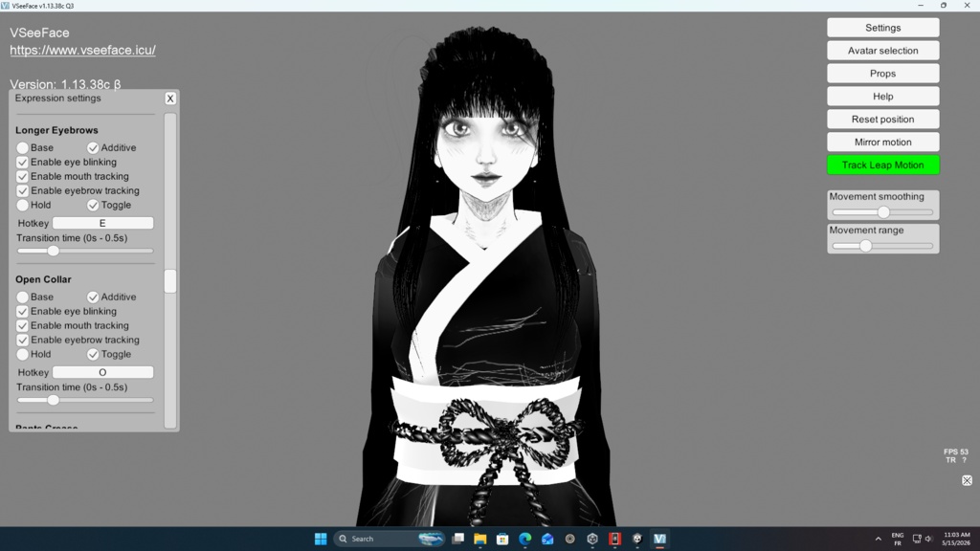The width and height of the screenshot is (980, 551).
Task: Open the Settings menu
Action: tap(883, 28)
